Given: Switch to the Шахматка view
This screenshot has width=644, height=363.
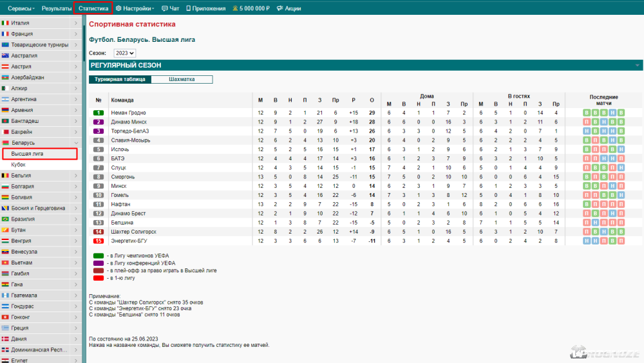Looking at the screenshot, I should [x=182, y=79].
